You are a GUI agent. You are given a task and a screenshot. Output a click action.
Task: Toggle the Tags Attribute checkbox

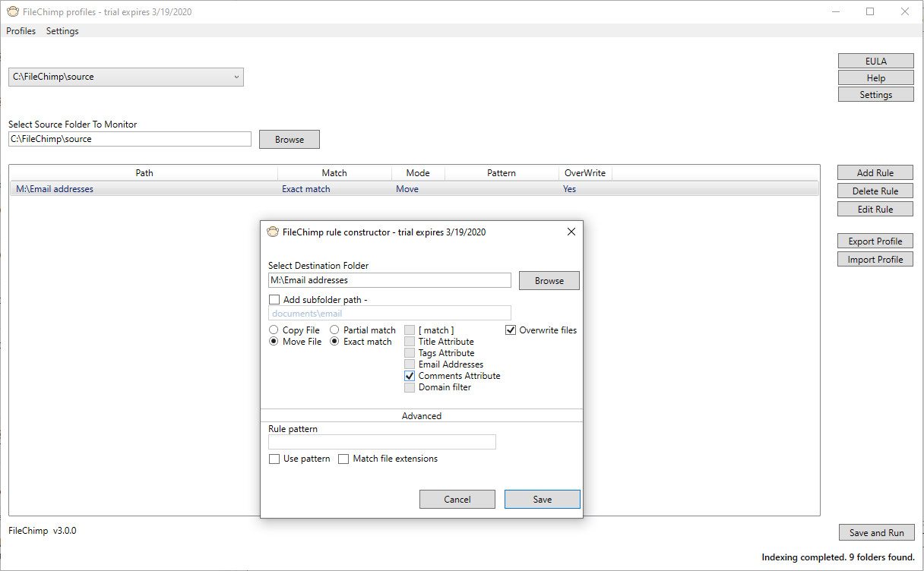pos(410,353)
